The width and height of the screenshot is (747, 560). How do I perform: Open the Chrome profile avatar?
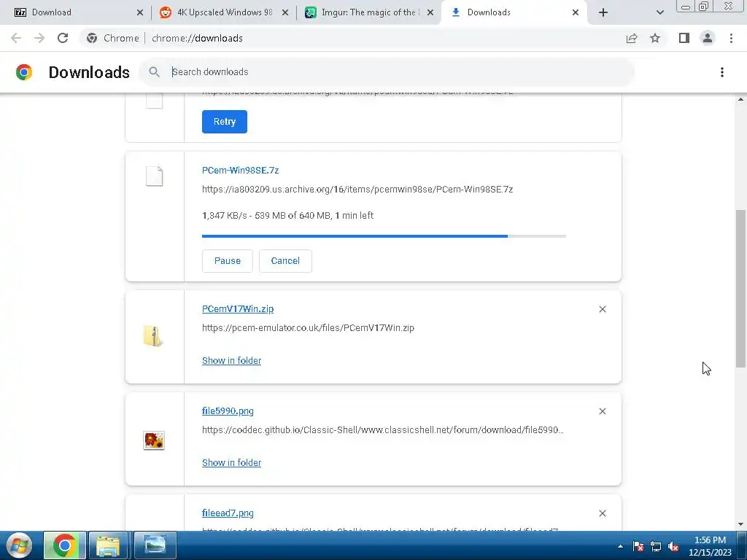(708, 38)
